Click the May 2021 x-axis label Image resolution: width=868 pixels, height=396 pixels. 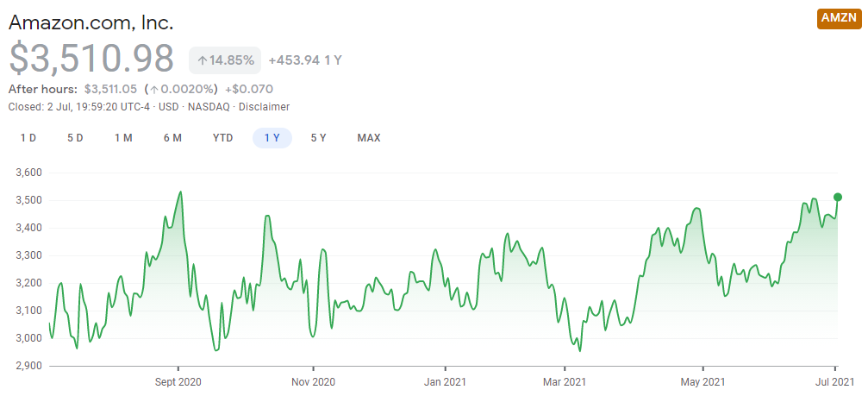(x=703, y=382)
